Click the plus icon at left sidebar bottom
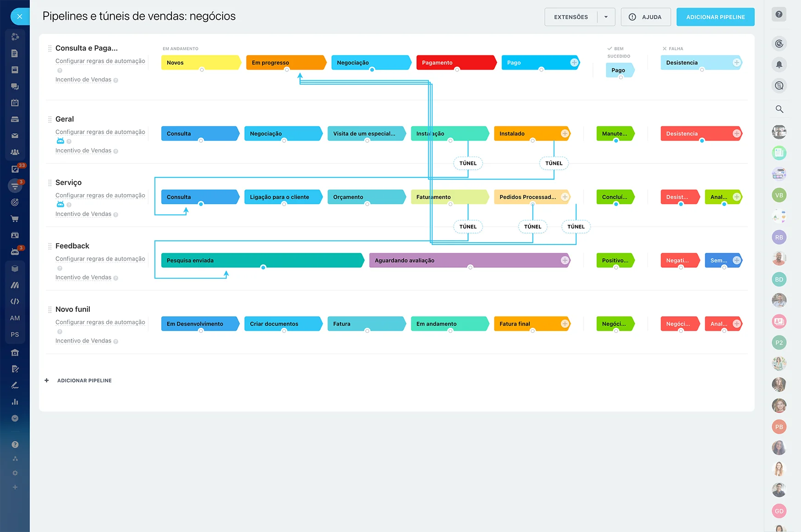The width and height of the screenshot is (801, 532). pyautogui.click(x=15, y=487)
